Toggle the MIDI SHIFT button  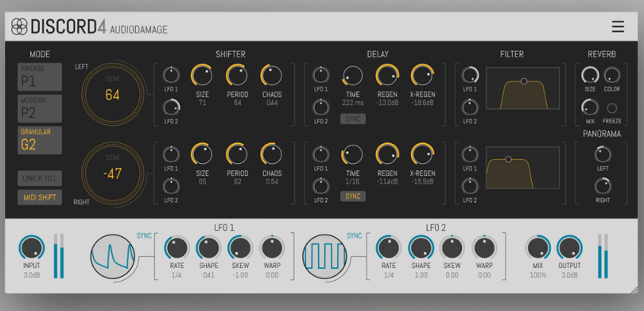(40, 197)
